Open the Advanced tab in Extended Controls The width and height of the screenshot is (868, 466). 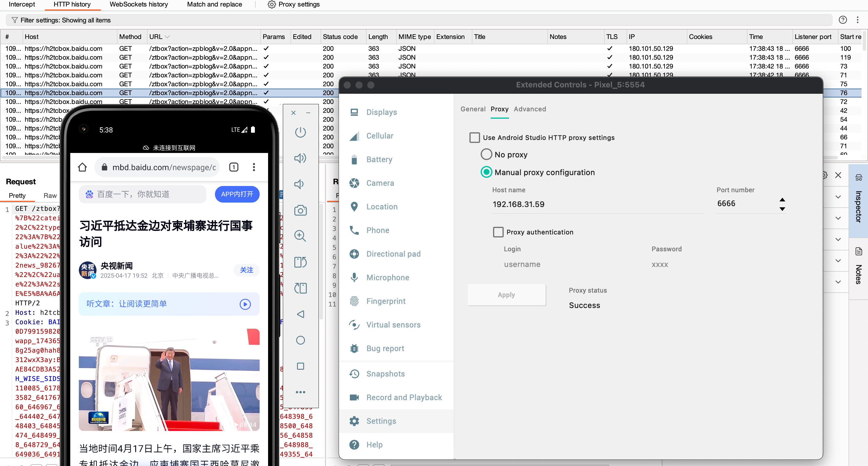[x=530, y=109]
